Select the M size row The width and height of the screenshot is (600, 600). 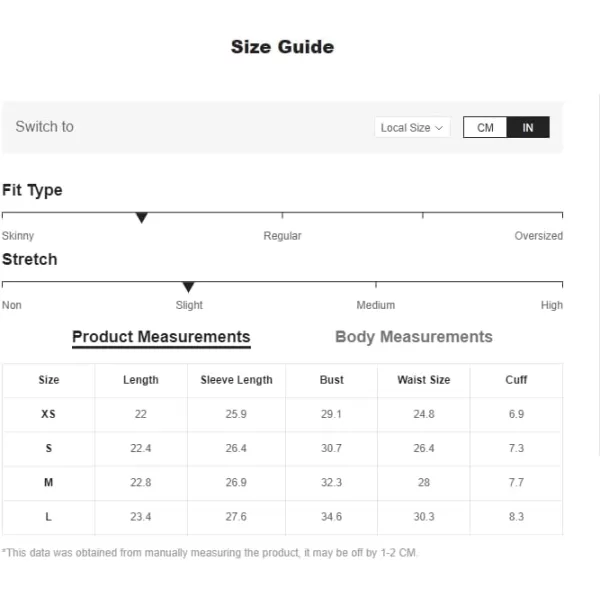pyautogui.click(x=282, y=483)
